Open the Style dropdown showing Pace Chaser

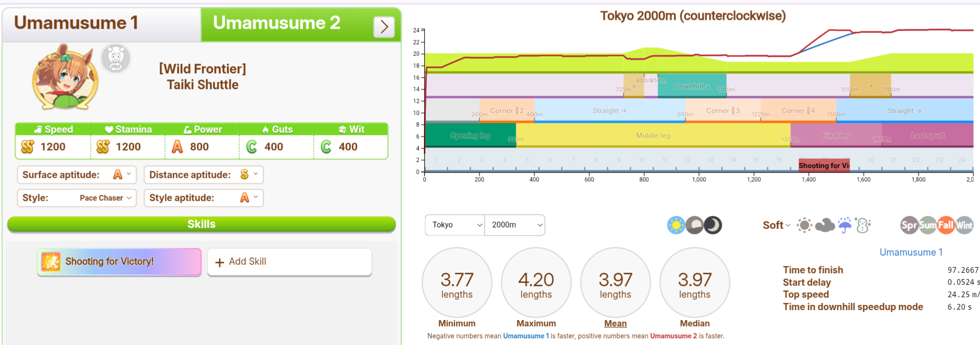[x=77, y=198]
